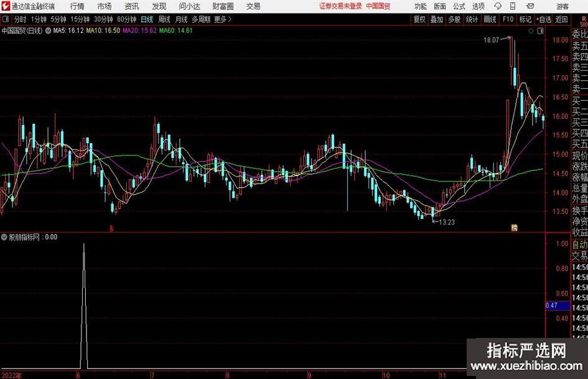Toggle the panel layout icon beside the diamond
Image resolution: width=588 pixels, height=379 pixels.
540,31
